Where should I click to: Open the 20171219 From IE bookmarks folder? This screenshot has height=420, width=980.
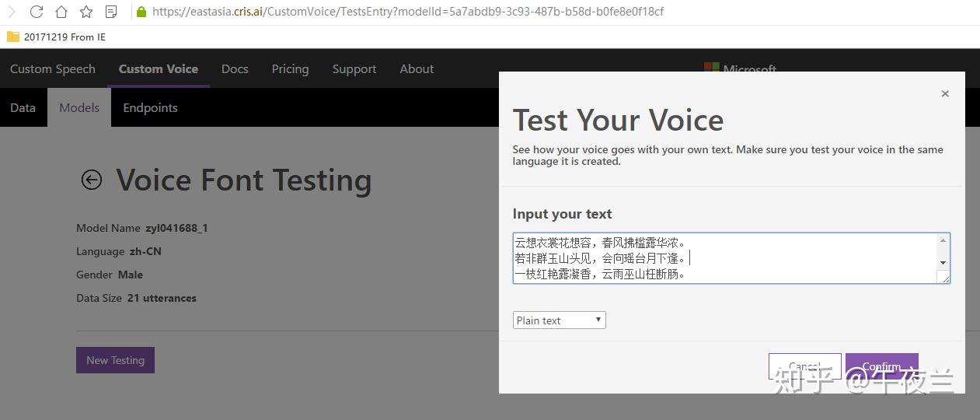pyautogui.click(x=56, y=37)
